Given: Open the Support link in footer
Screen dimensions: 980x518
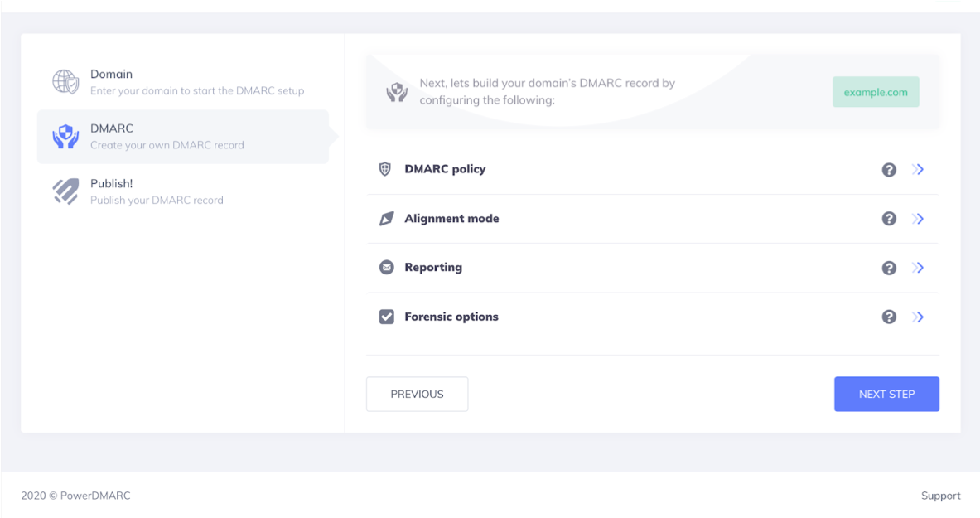Looking at the screenshot, I should [x=940, y=496].
